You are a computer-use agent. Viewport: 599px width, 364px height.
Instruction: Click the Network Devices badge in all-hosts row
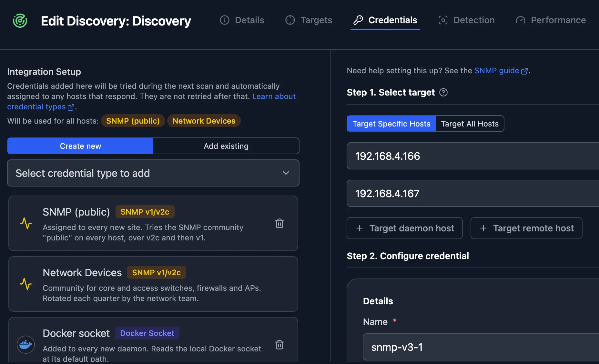[x=204, y=121]
